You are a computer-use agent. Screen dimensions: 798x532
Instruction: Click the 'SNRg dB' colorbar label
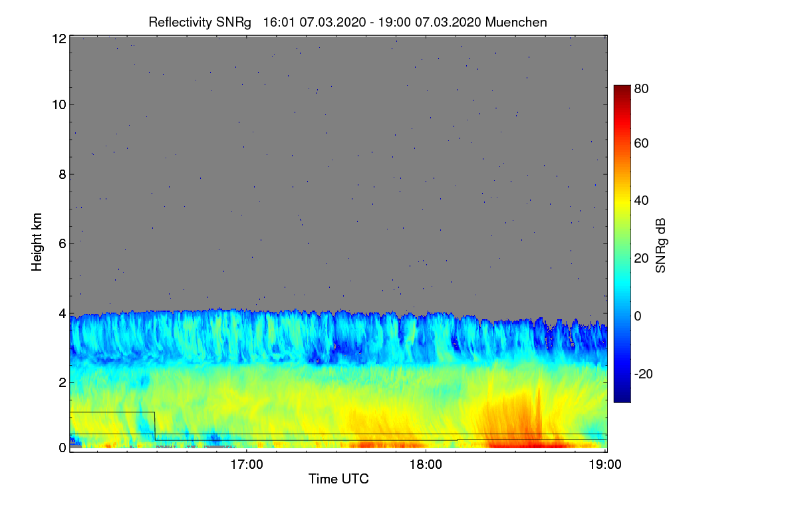coord(660,244)
